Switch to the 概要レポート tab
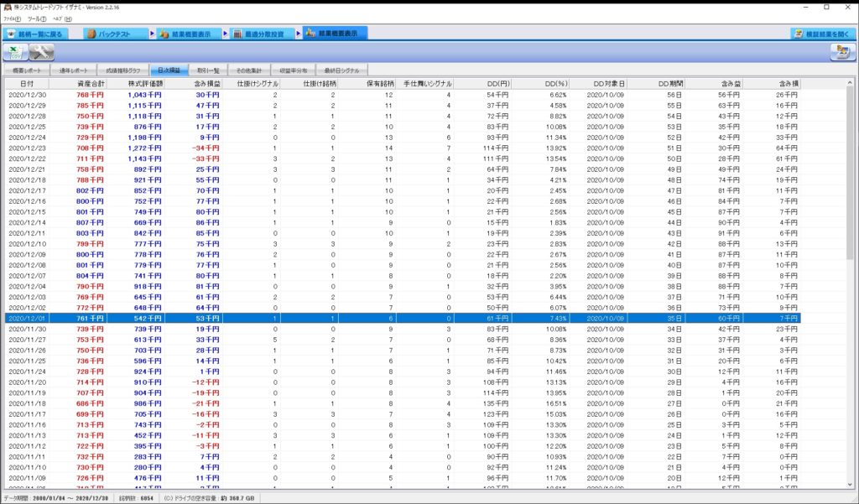This screenshot has width=859, height=504. click(x=27, y=71)
